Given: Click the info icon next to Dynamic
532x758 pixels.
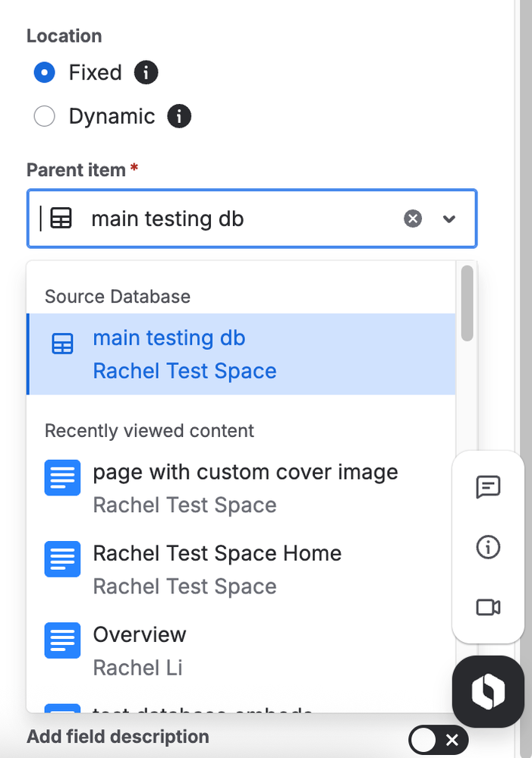Looking at the screenshot, I should pos(179,117).
